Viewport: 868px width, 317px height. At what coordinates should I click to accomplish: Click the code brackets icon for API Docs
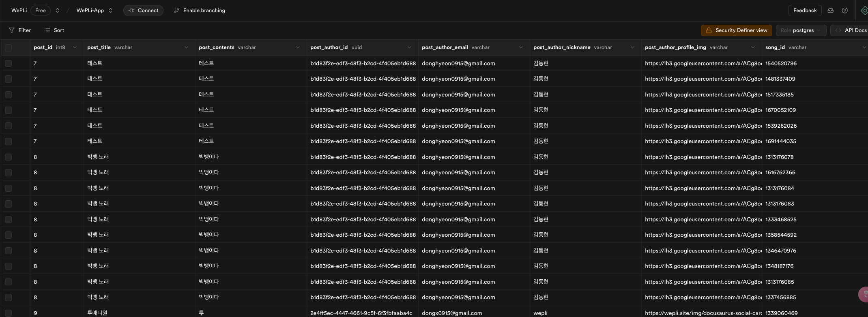pyautogui.click(x=838, y=30)
